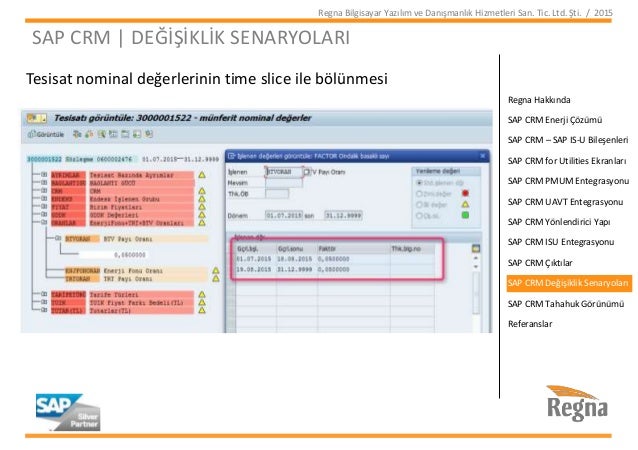The image size is (638, 450).
Task: Click warning triangle on ODDK Değerleri row
Action: pyautogui.click(x=202, y=215)
